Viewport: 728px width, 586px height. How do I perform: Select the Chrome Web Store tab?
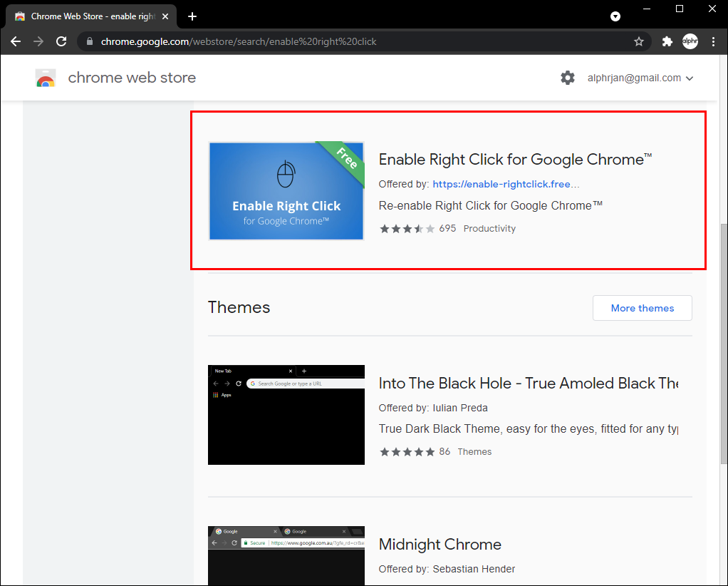[91, 16]
